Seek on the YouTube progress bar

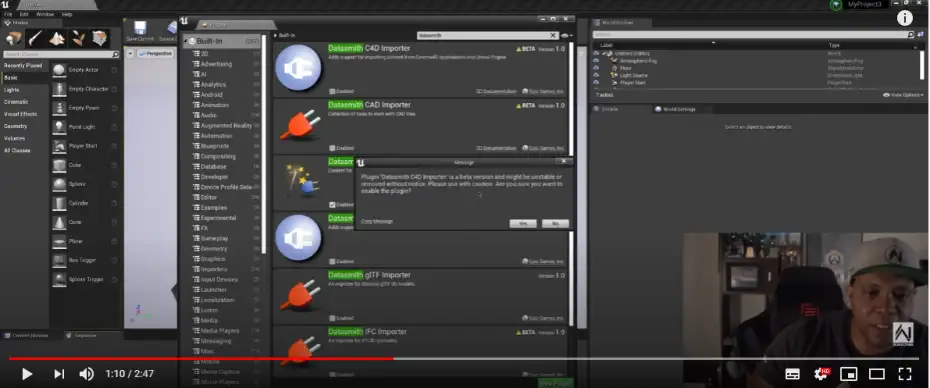[464, 358]
